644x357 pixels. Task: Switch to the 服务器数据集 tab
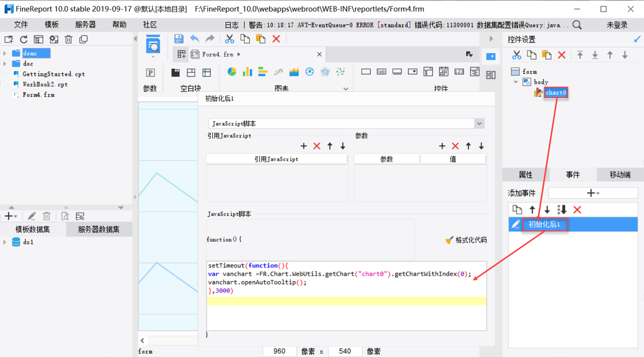(x=99, y=229)
